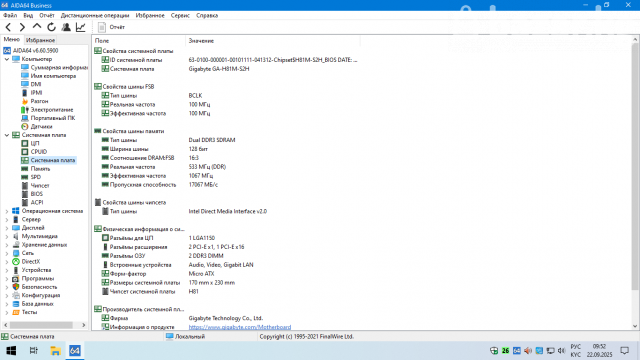
Task: Click the Конфигурация icon
Action: point(16,296)
